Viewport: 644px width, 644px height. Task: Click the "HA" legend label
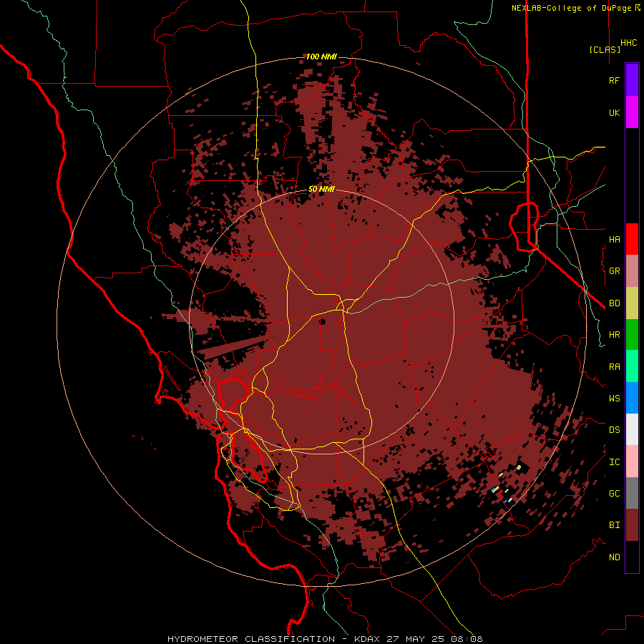[x=614, y=239]
